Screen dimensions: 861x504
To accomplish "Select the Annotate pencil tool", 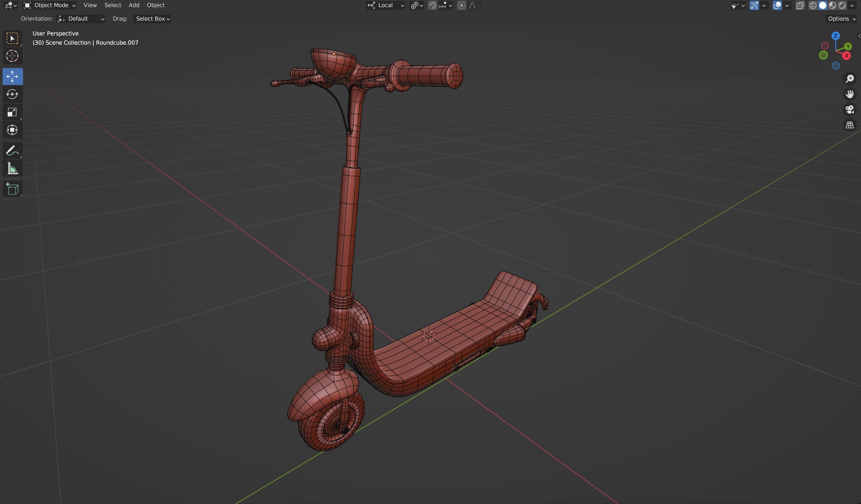I will [x=12, y=150].
